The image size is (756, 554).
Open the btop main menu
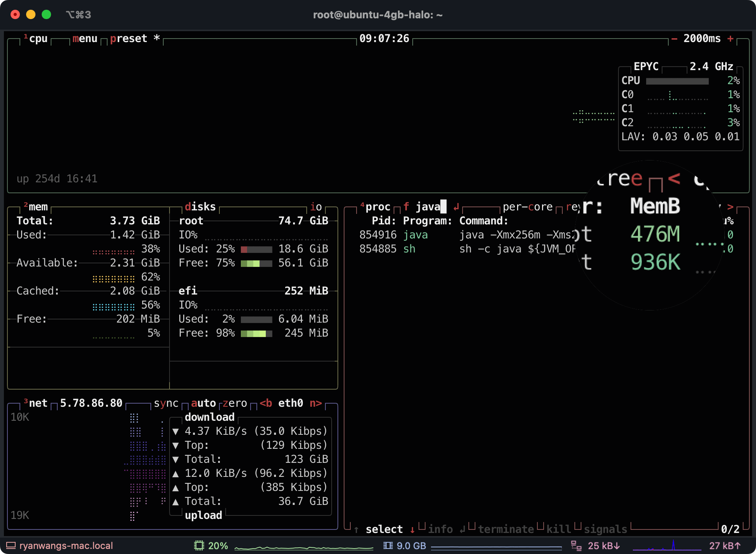[x=84, y=38]
